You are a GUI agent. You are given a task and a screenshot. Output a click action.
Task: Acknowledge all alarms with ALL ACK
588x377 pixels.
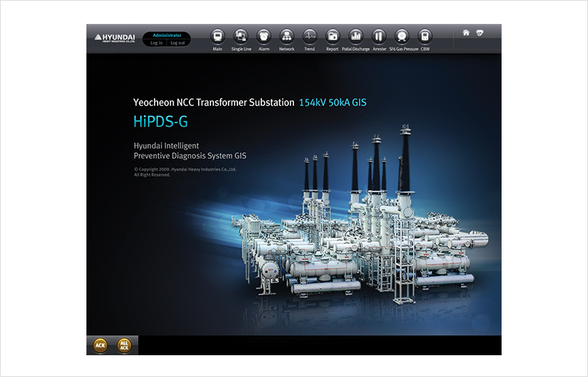point(124,345)
